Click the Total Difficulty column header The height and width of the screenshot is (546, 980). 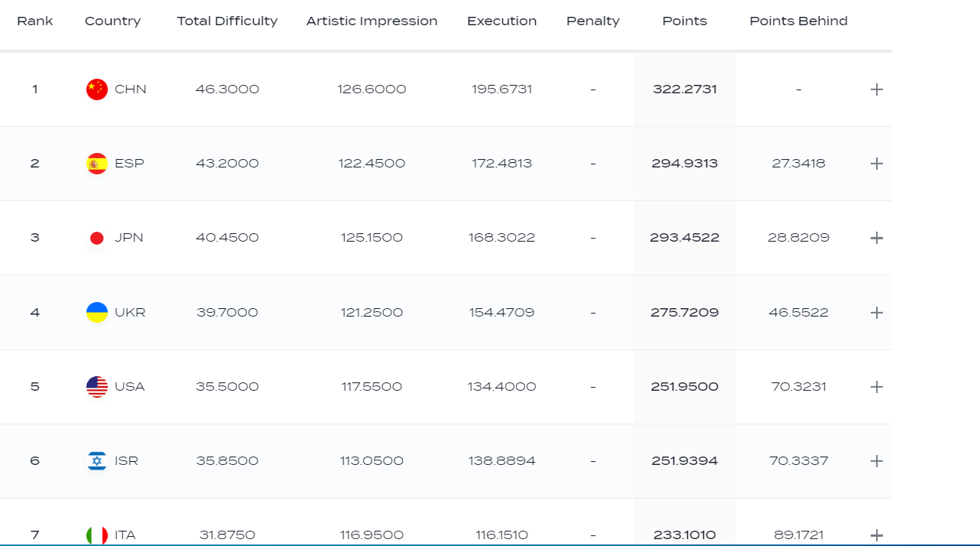(227, 21)
